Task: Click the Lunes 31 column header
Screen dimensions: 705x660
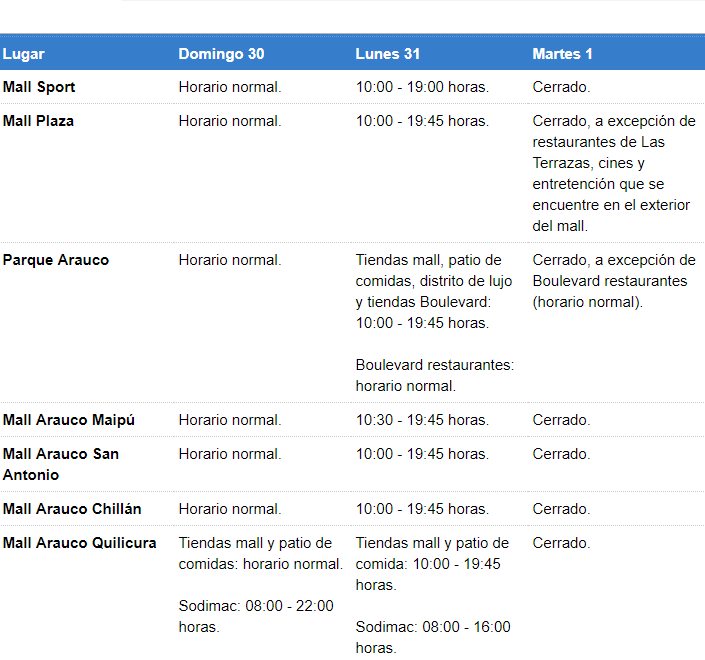Action: 387,54
